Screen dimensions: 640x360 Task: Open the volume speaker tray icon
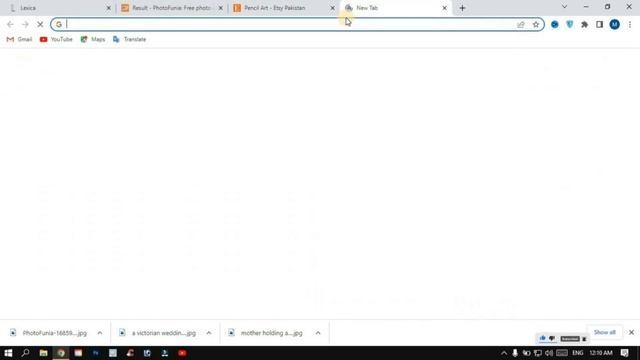tap(549, 353)
